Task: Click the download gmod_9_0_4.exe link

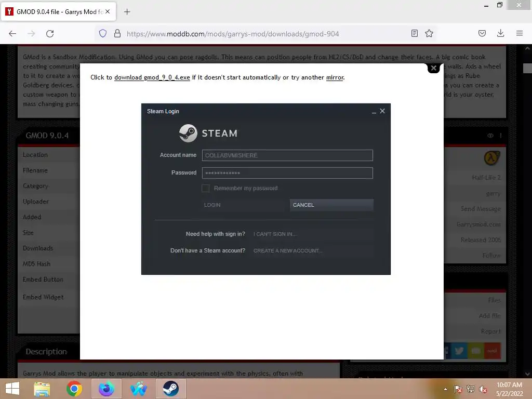Action: coord(152,77)
